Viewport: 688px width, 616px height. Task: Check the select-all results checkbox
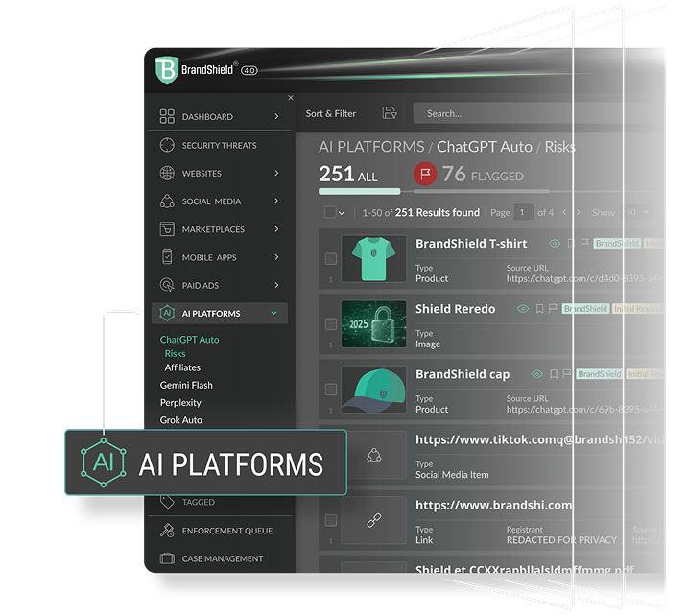tap(330, 212)
